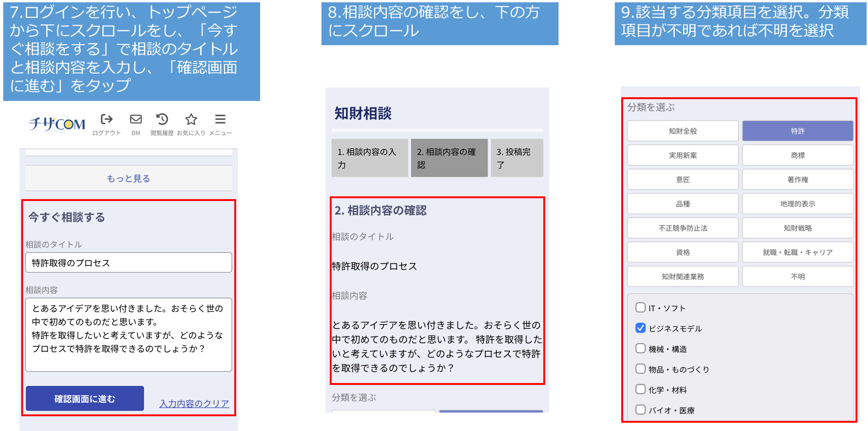Viewport: 868px width, 431px height.
Task: Click inside the 相談内容 text area
Action: click(x=129, y=335)
